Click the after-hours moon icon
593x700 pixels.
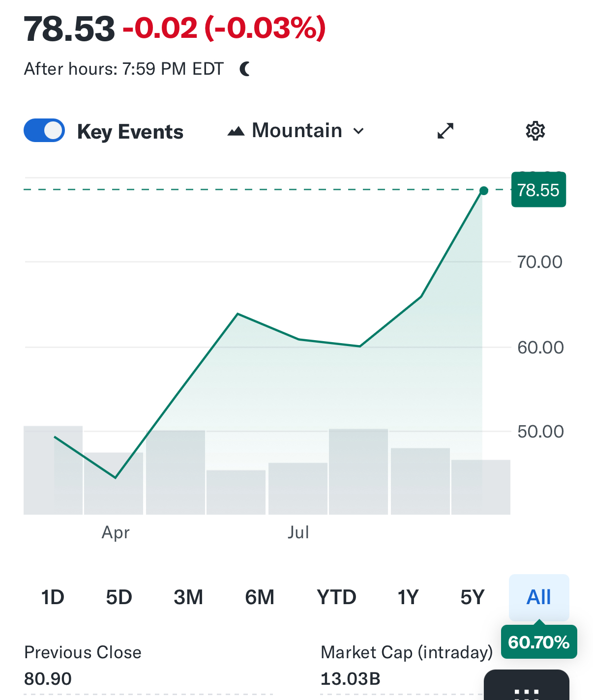point(245,69)
